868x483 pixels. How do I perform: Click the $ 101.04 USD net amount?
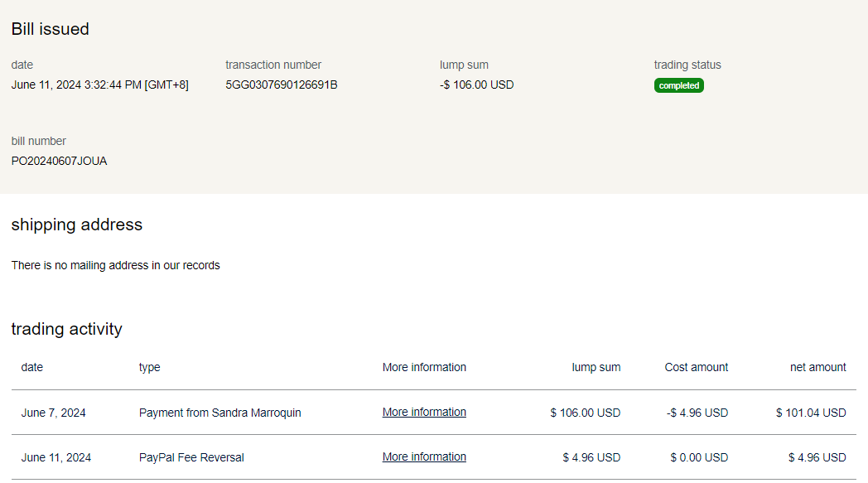click(811, 413)
